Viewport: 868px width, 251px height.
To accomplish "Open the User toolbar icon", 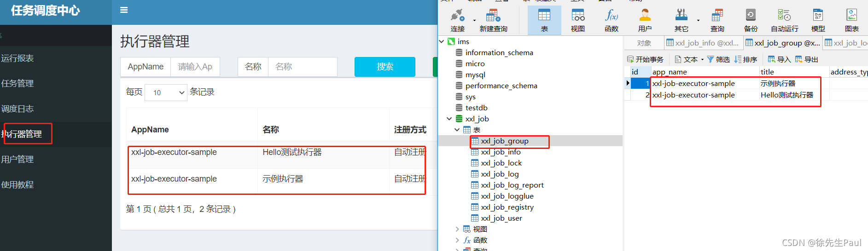I will tap(645, 20).
